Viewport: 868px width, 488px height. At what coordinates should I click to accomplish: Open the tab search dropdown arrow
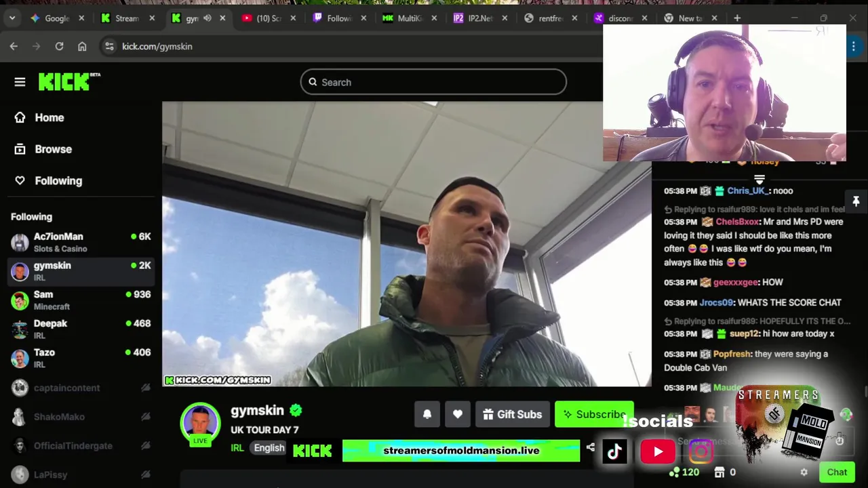point(12,18)
